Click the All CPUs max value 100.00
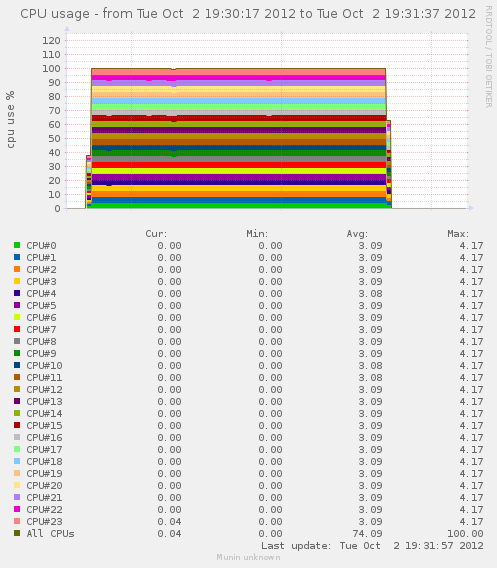497x568 pixels. [x=465, y=533]
